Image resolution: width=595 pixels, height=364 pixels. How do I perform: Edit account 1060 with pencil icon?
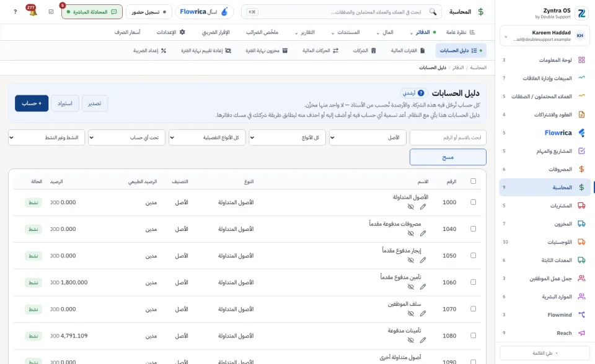click(x=423, y=287)
